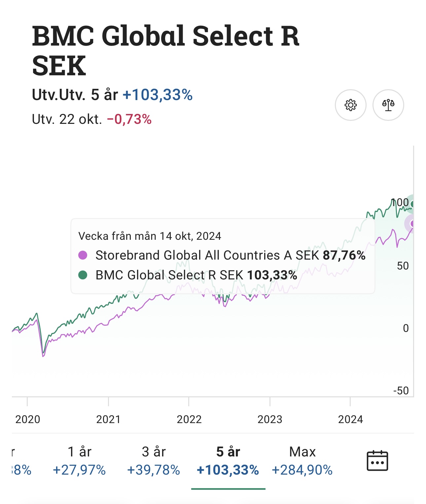
Task: Switch to the 3 år period tab
Action: 154,460
